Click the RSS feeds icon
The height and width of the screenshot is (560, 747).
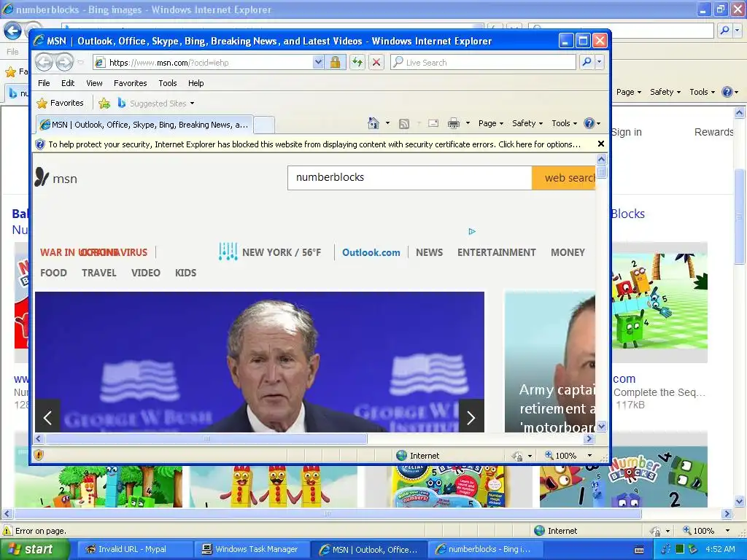click(x=404, y=124)
